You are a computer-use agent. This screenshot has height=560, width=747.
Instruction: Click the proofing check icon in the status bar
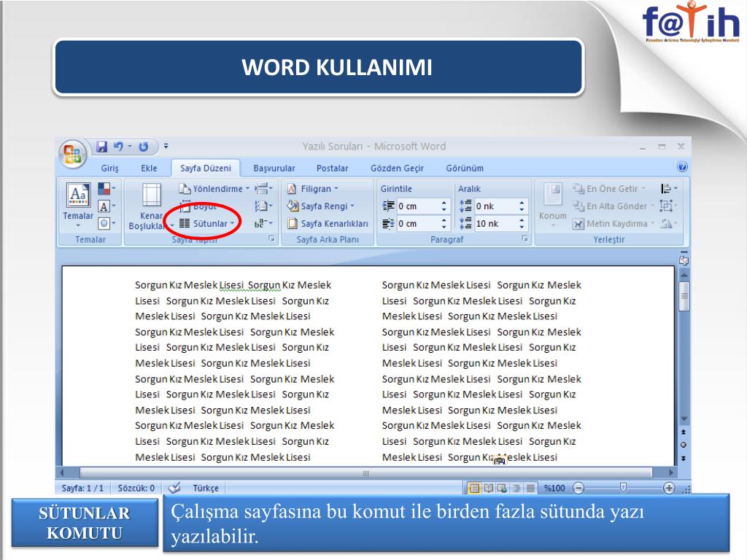pyautogui.click(x=175, y=488)
